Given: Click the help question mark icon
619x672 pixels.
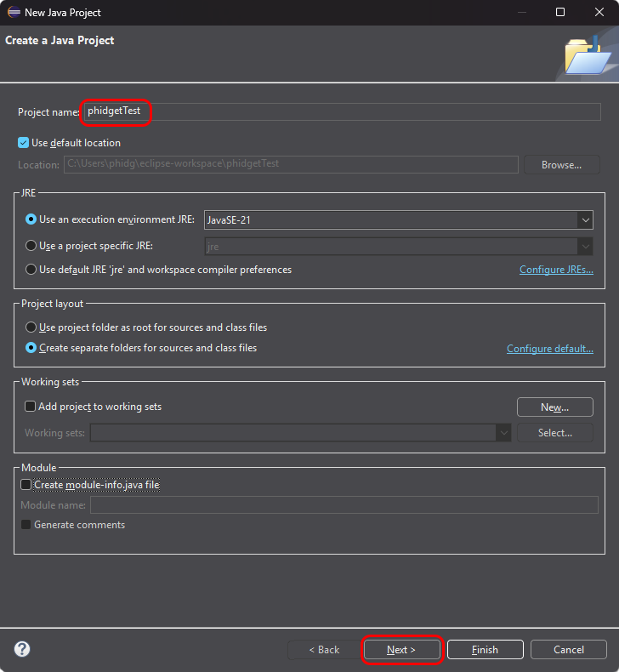Looking at the screenshot, I should (x=22, y=649).
